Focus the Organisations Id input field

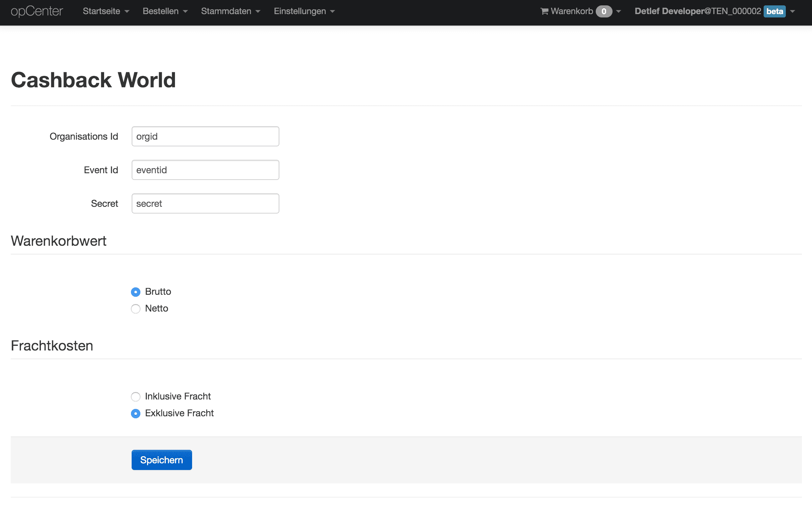[206, 137]
